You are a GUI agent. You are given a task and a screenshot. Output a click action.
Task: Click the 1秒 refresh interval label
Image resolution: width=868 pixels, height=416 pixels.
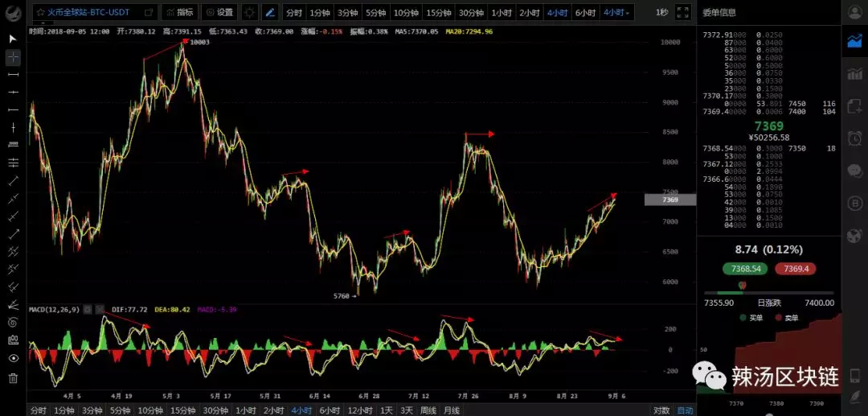click(x=661, y=12)
